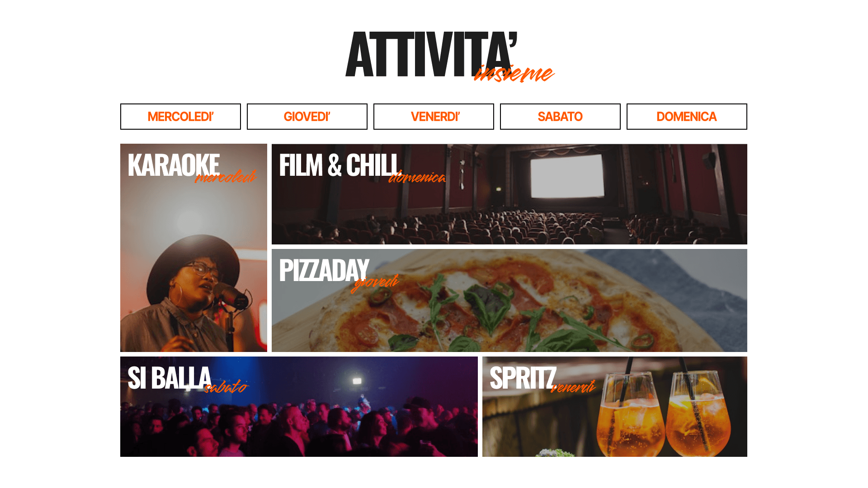Select the VENERDI' day button

tap(434, 117)
